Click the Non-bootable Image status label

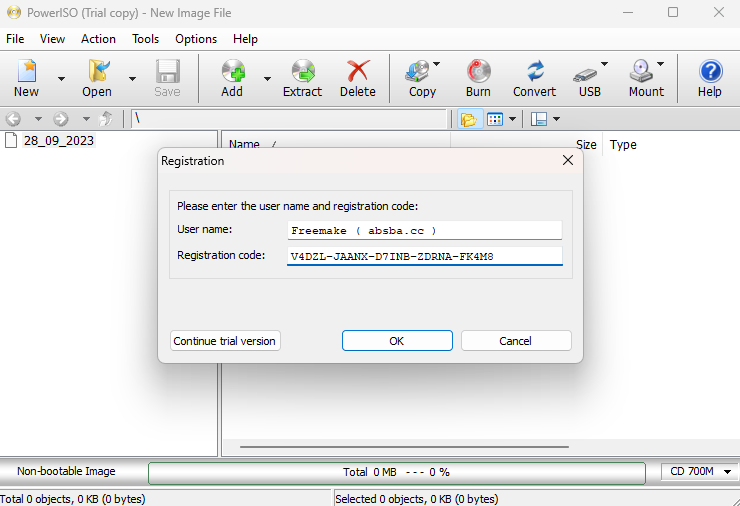click(66, 471)
